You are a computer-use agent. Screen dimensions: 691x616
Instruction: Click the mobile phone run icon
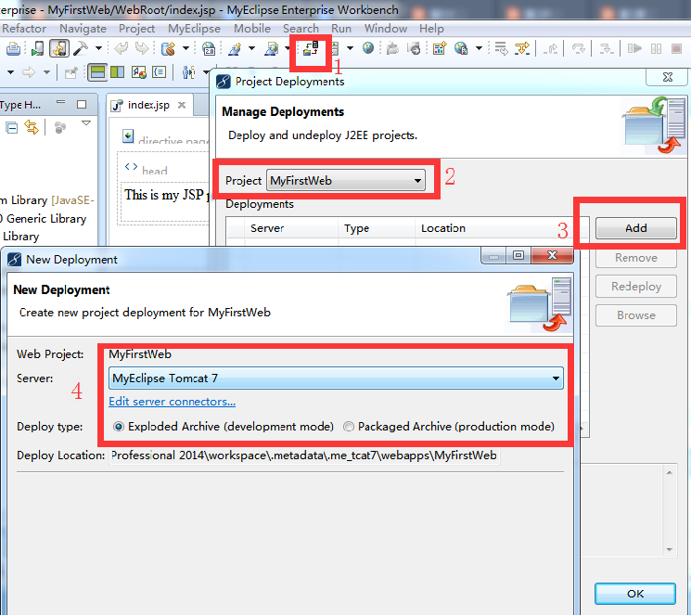coord(37,48)
